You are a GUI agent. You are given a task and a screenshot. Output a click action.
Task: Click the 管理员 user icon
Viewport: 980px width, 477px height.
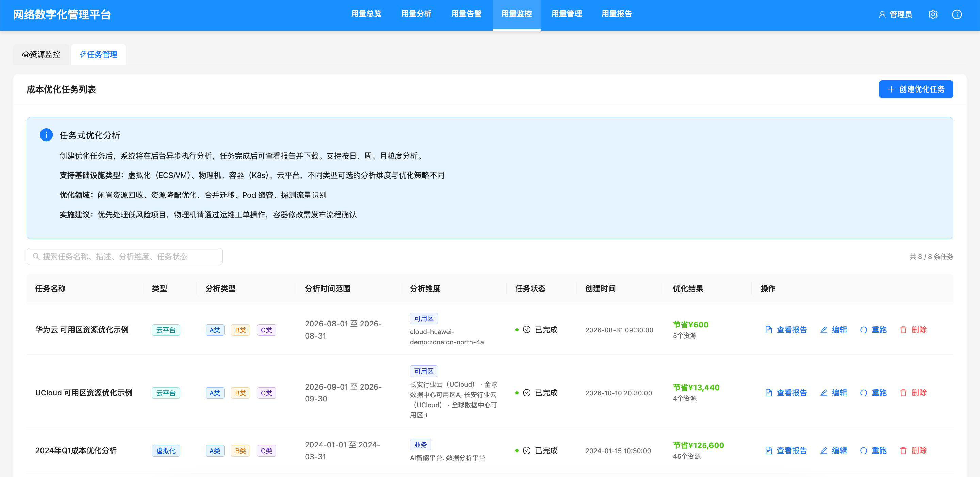pyautogui.click(x=882, y=14)
